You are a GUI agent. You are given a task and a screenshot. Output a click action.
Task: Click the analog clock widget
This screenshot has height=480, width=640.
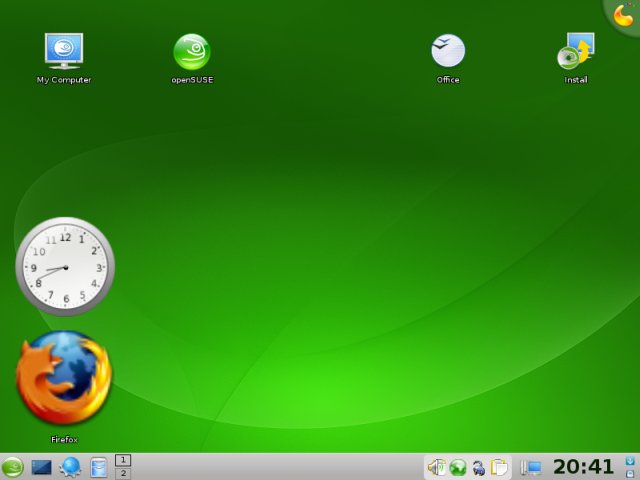(65, 267)
